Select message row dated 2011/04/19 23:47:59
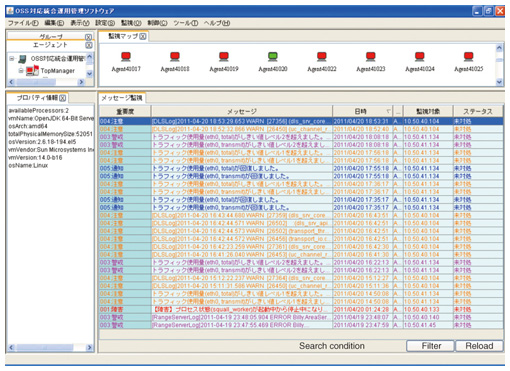The height and width of the screenshot is (371, 510). point(301,325)
